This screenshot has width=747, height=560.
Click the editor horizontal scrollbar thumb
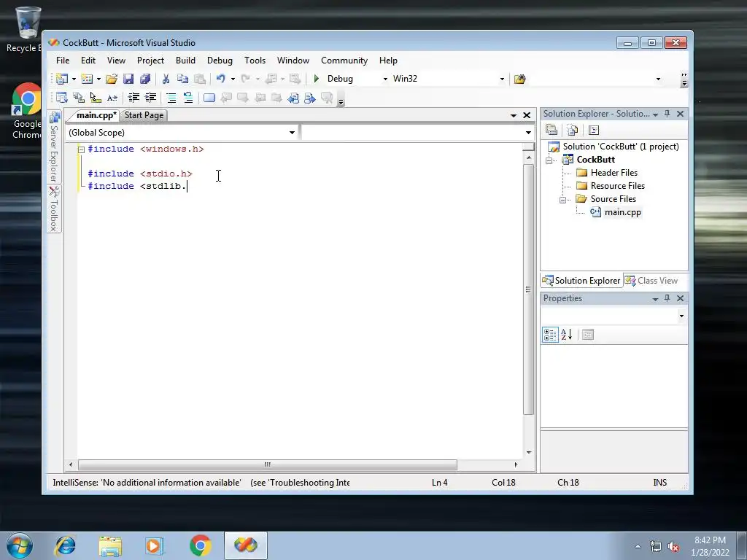[x=267, y=464]
